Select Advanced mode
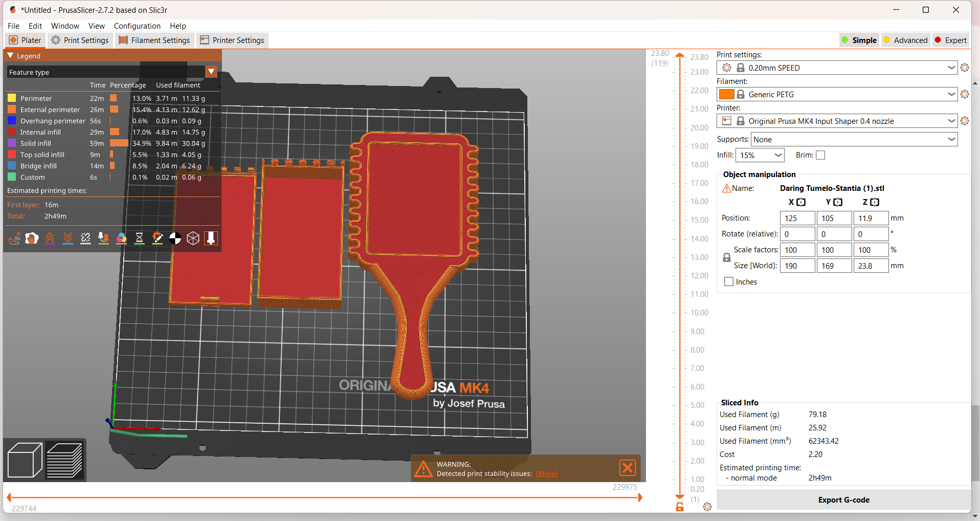 (x=905, y=40)
